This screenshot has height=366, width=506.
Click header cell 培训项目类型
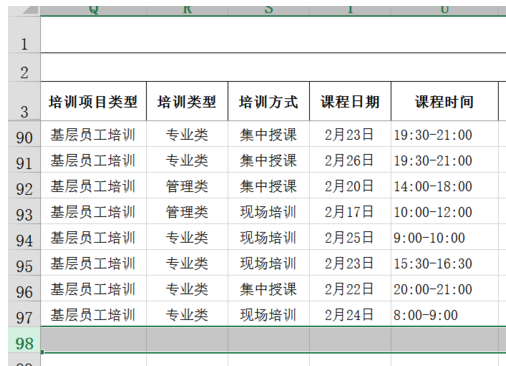[93, 101]
